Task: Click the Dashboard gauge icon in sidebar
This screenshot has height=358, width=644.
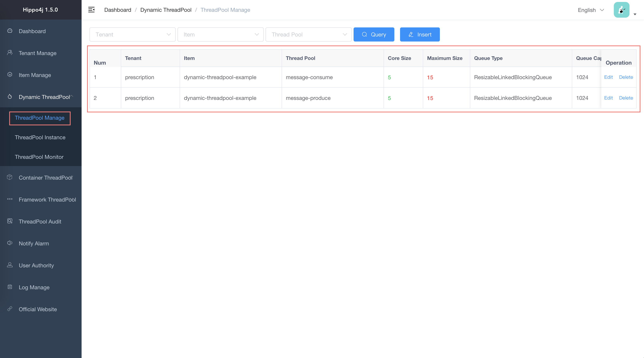Action: [10, 31]
